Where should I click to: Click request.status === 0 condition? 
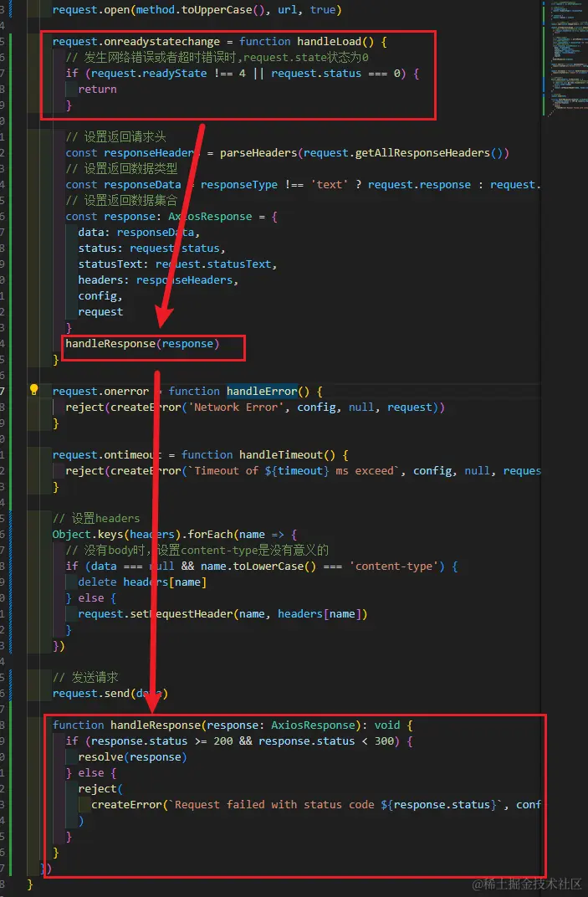pos(335,74)
